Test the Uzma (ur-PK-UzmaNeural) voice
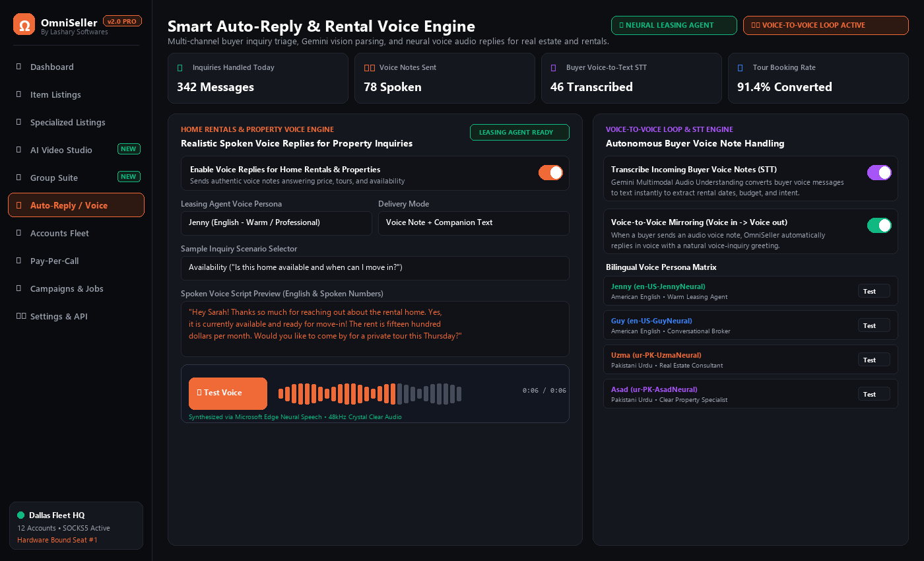 874,360
